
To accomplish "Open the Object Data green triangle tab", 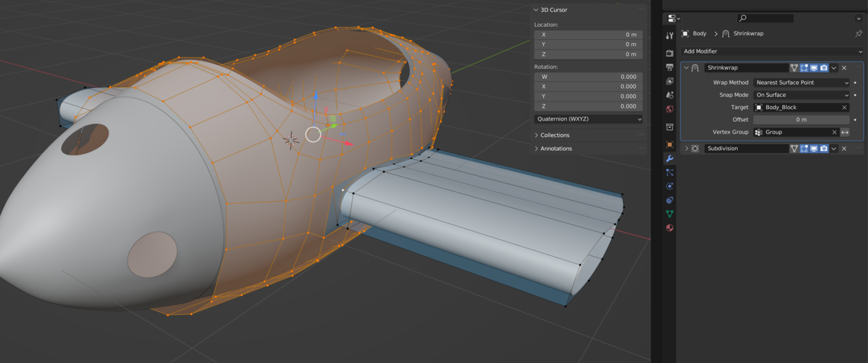I will coord(669,214).
